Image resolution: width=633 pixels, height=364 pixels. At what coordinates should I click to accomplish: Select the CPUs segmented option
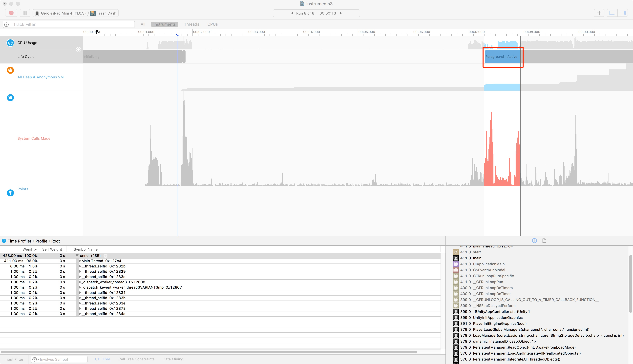(212, 24)
